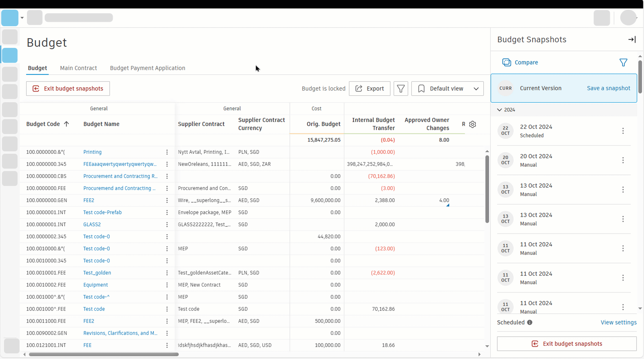644x359 pixels.
Task: Open row menu for GLASS2 budget
Action: point(167,225)
